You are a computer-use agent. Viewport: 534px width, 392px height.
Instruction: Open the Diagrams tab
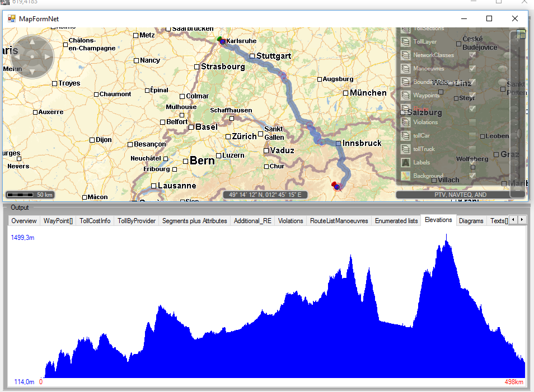[471, 221]
